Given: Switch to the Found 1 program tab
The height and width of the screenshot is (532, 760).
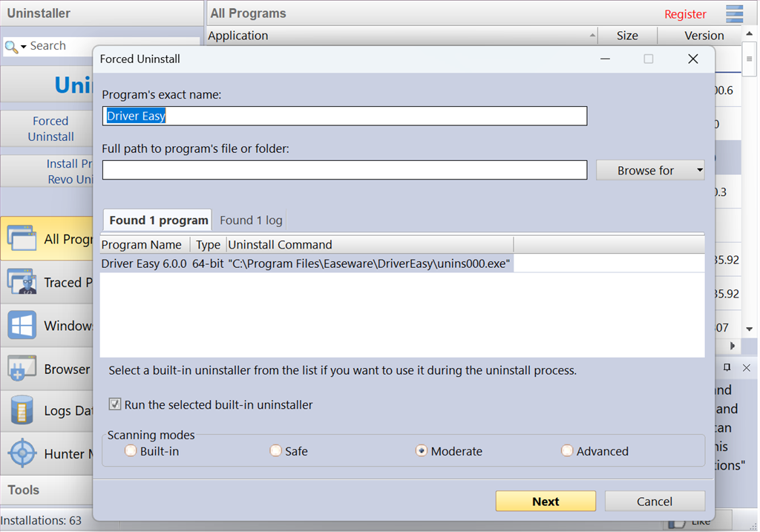Looking at the screenshot, I should [158, 220].
